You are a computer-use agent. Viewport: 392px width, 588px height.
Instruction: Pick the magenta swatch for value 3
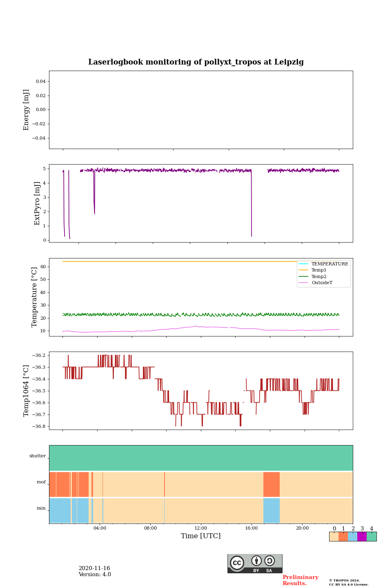coord(362,537)
